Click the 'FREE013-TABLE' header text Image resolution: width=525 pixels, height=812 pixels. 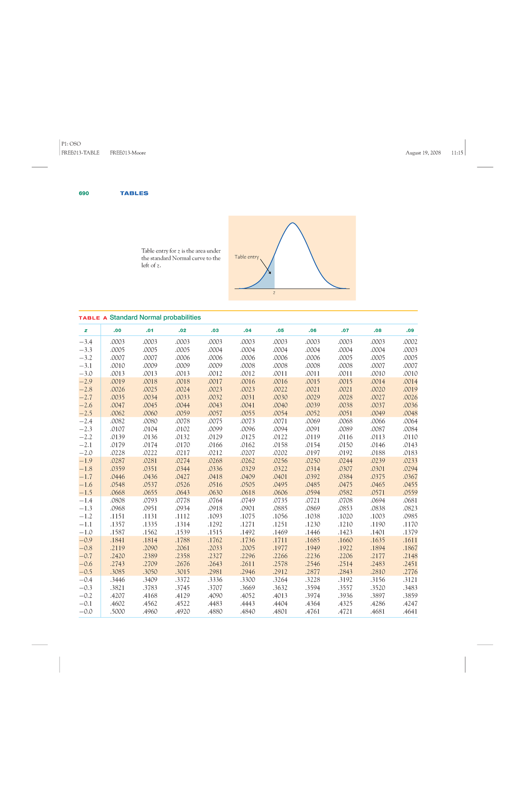click(80, 153)
